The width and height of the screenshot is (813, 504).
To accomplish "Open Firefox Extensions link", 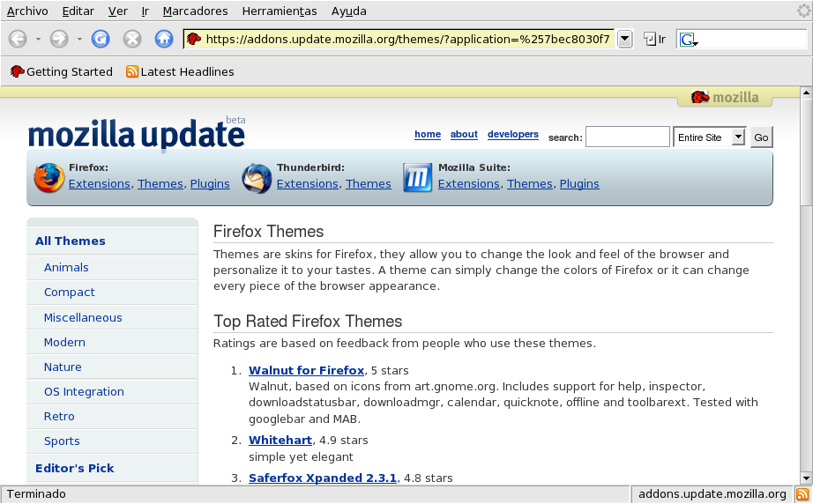I will tap(100, 184).
